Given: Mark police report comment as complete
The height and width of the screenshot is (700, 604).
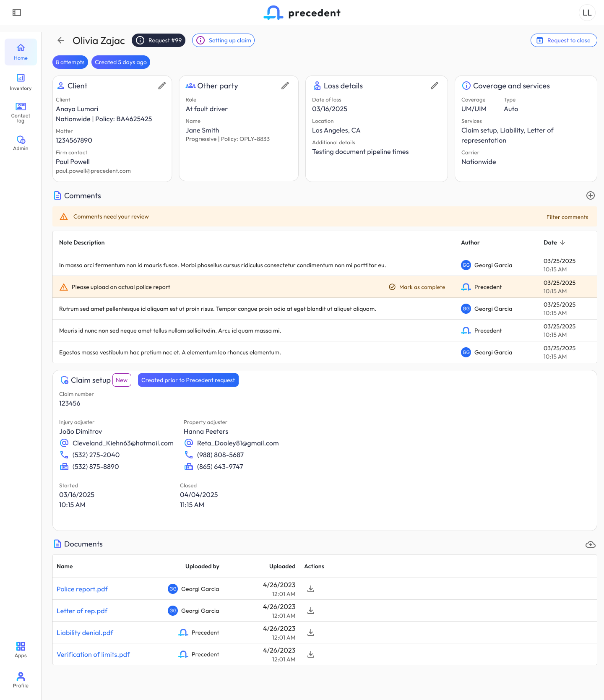Looking at the screenshot, I should 417,287.
